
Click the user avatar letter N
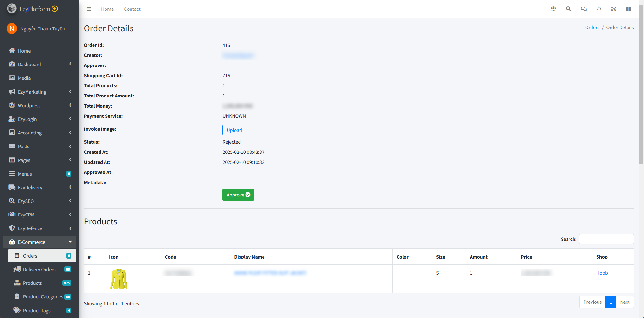coord(12,28)
